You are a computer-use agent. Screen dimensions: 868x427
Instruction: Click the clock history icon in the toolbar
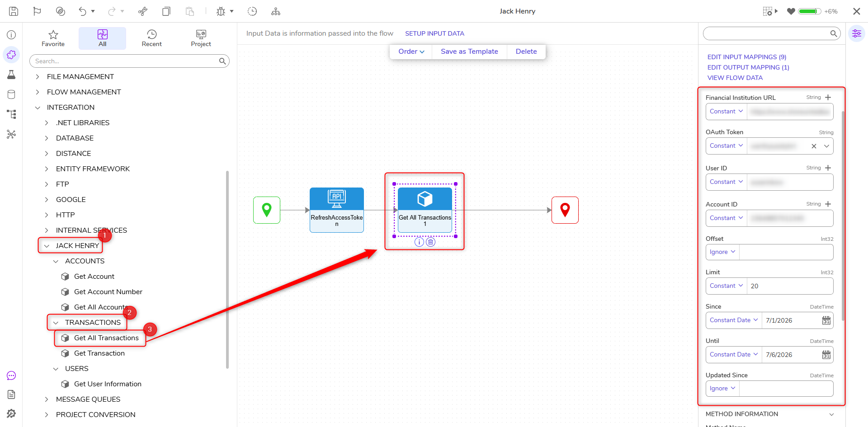pyautogui.click(x=252, y=11)
